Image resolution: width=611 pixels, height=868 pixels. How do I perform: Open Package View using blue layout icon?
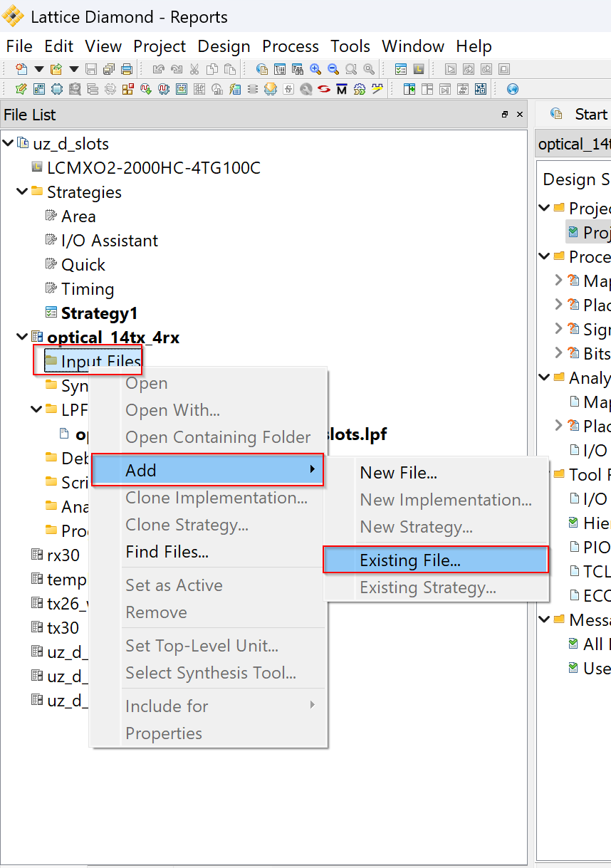(39, 89)
